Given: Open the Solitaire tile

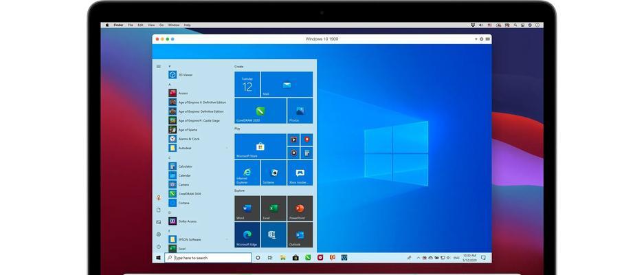Looking at the screenshot, I should [x=274, y=173].
